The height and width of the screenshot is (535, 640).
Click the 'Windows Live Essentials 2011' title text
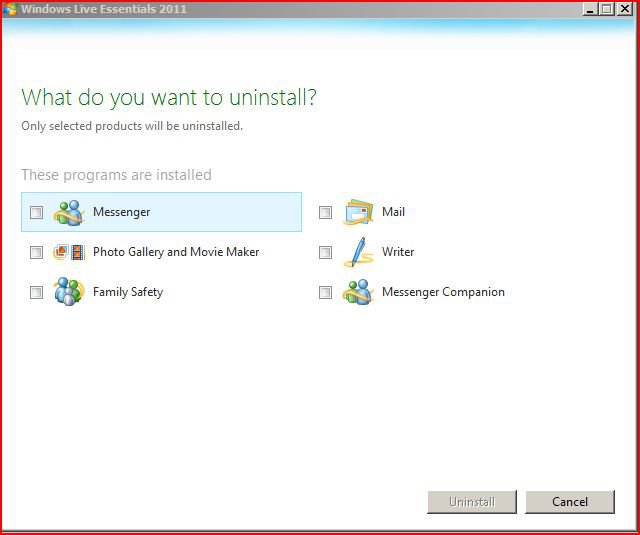pyautogui.click(x=104, y=9)
